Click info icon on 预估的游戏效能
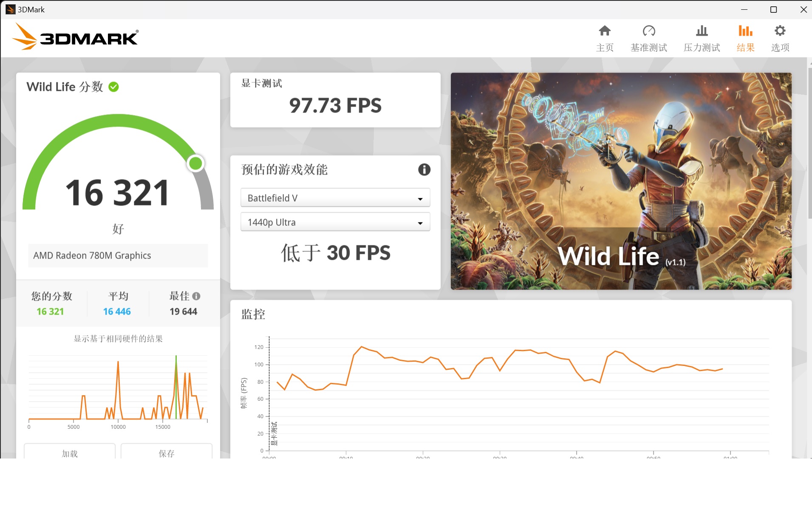The width and height of the screenshot is (812, 512). 424,169
